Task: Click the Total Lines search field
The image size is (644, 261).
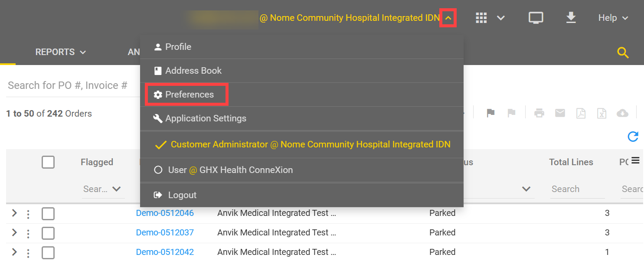Action: point(577,189)
